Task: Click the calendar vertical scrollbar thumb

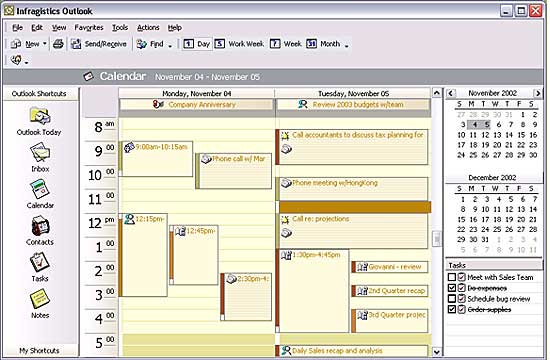Action: [437, 239]
